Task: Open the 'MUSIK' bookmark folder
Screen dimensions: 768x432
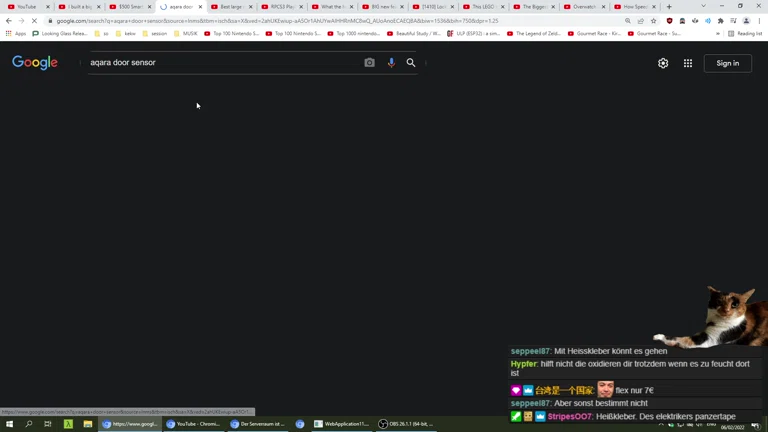Action: tap(186, 34)
